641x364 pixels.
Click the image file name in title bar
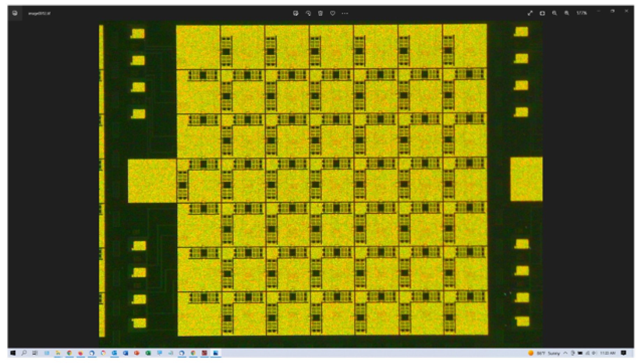(39, 14)
